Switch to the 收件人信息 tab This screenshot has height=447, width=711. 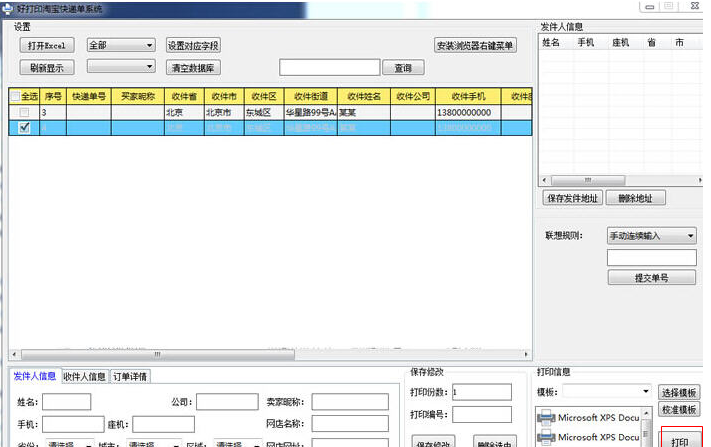84,376
